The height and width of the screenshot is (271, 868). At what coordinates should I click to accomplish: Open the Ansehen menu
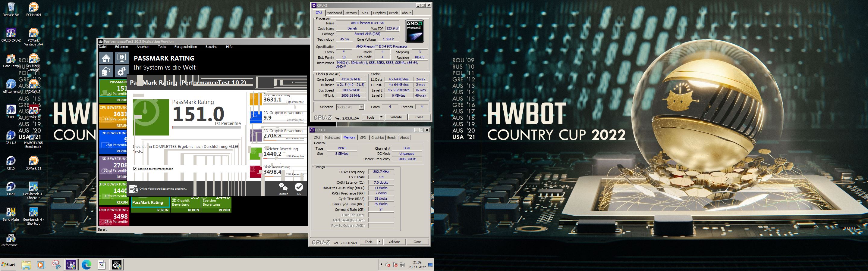pos(143,47)
